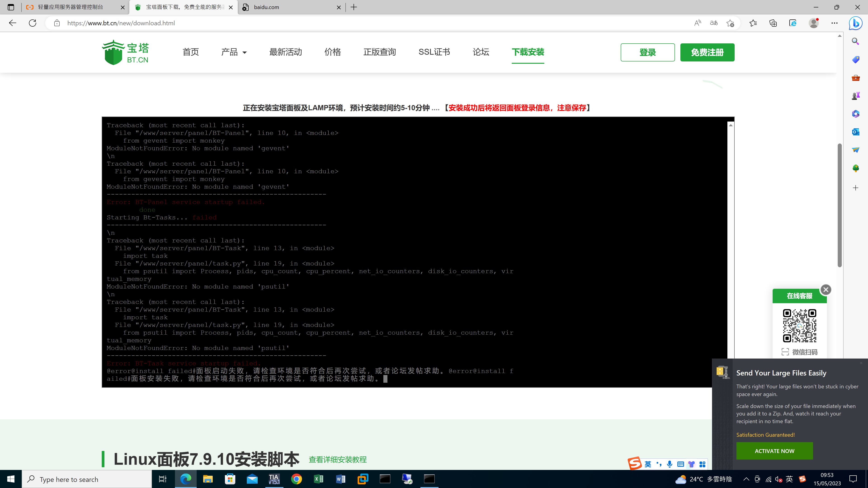Go to 首页 in site navigation
This screenshot has height=488, width=868.
[x=191, y=52]
